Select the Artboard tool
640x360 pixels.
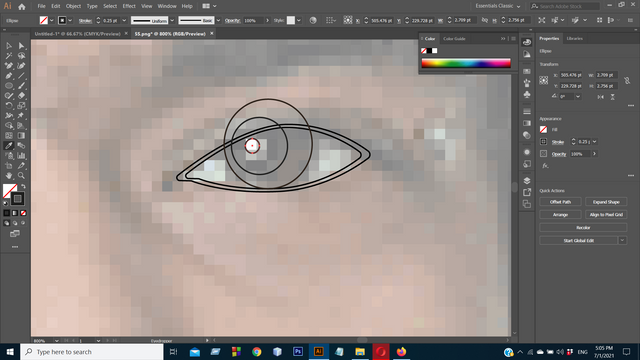(9, 165)
